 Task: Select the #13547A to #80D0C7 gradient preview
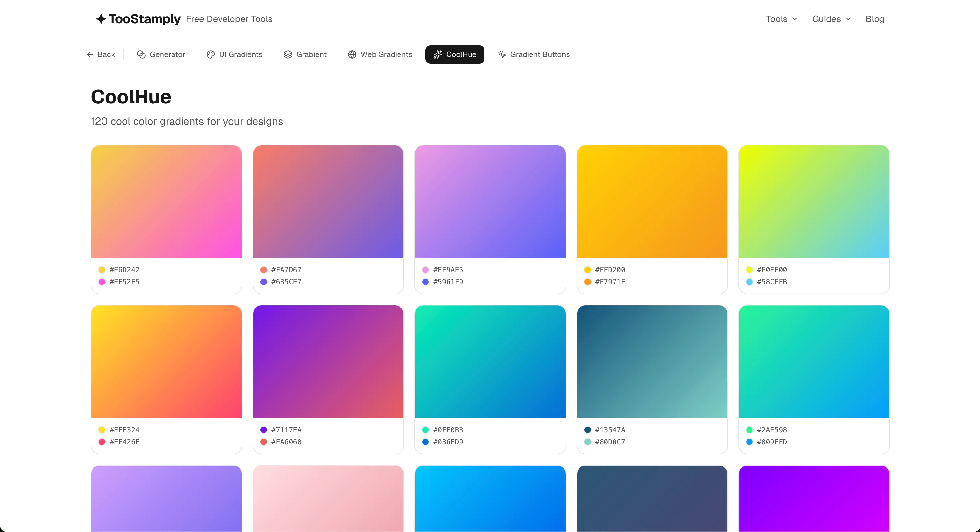point(652,361)
